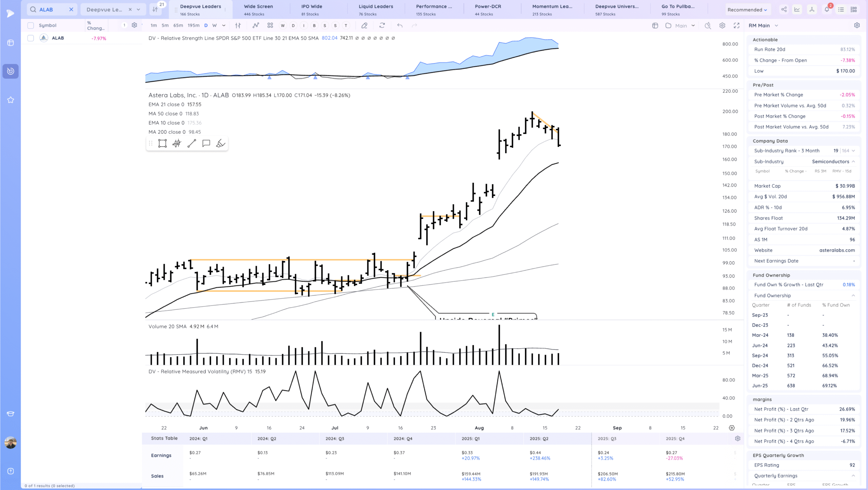Click the refresh chart icon
Screen dimensions: 868x490
[x=382, y=25]
